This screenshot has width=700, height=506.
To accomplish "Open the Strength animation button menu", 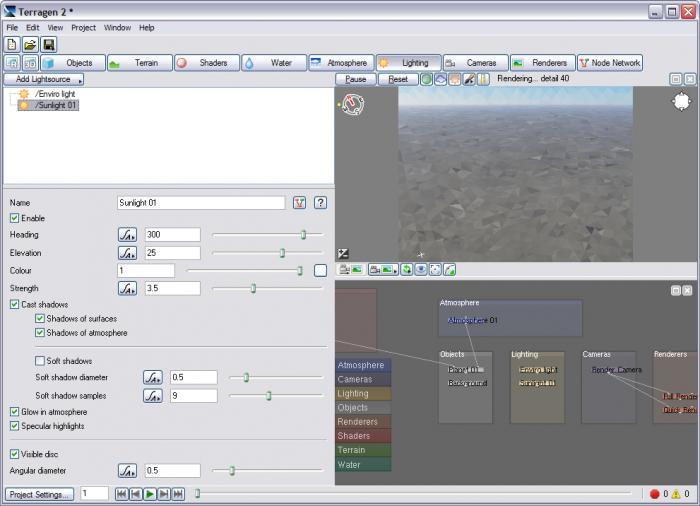I will click(x=127, y=289).
